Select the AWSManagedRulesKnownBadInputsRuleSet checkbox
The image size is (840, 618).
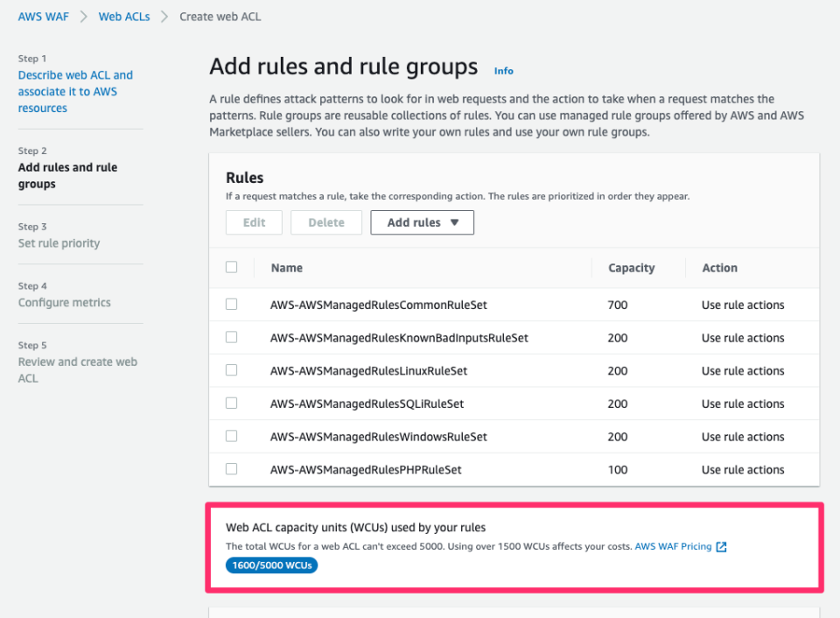click(232, 337)
